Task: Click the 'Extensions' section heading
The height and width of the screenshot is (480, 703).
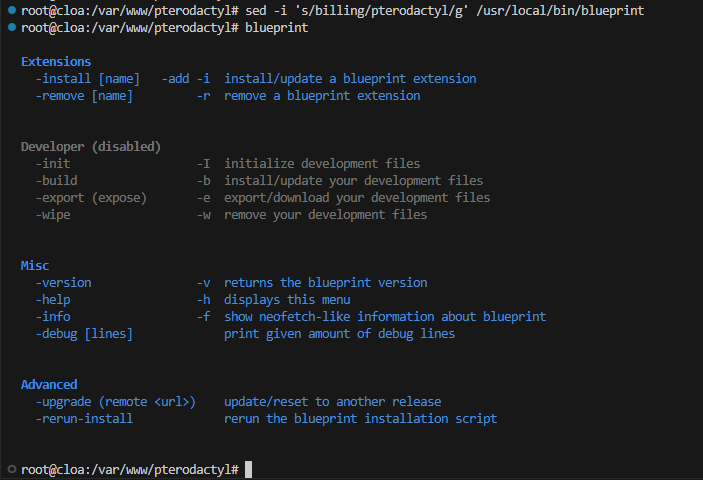Action: pos(56,61)
